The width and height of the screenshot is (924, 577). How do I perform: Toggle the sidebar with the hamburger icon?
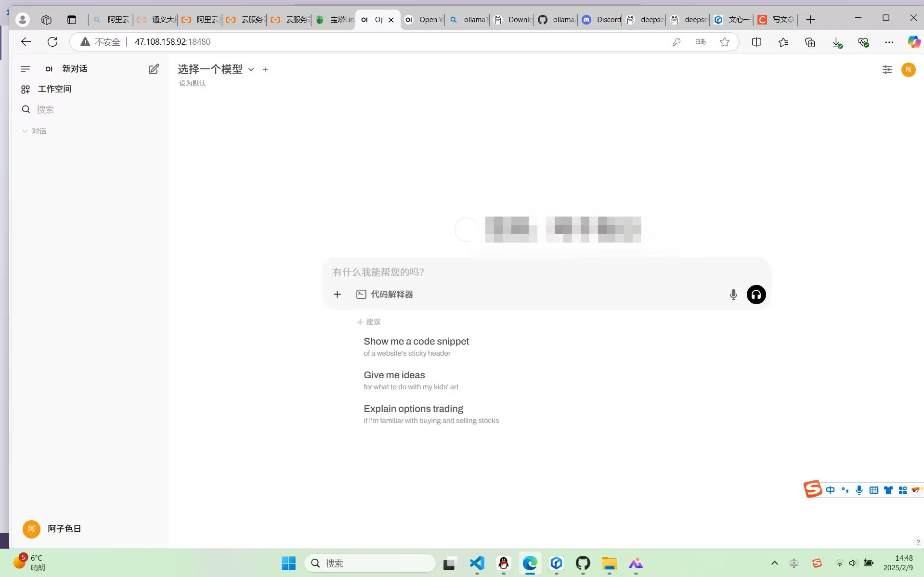(x=25, y=69)
